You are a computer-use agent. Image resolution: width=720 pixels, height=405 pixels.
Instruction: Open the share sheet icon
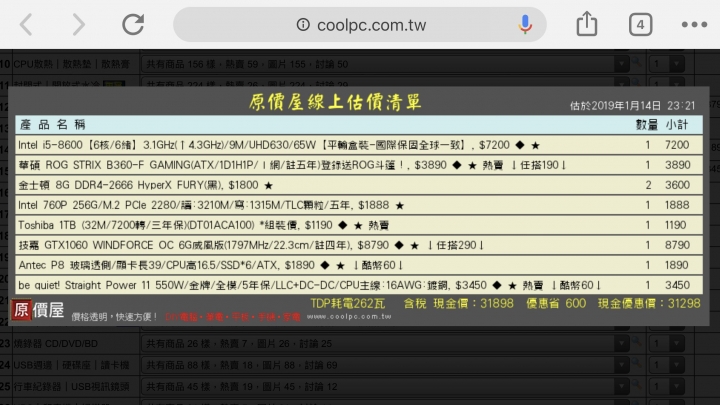click(x=587, y=23)
